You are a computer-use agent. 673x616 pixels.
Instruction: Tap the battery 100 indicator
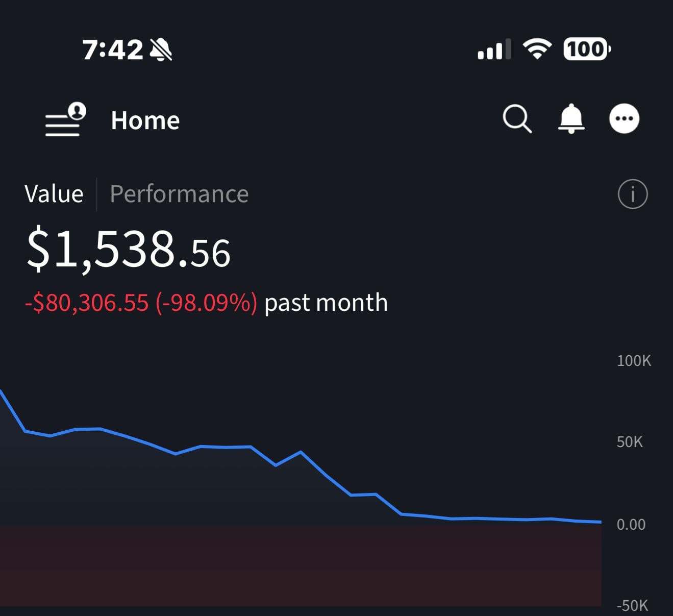tap(586, 50)
